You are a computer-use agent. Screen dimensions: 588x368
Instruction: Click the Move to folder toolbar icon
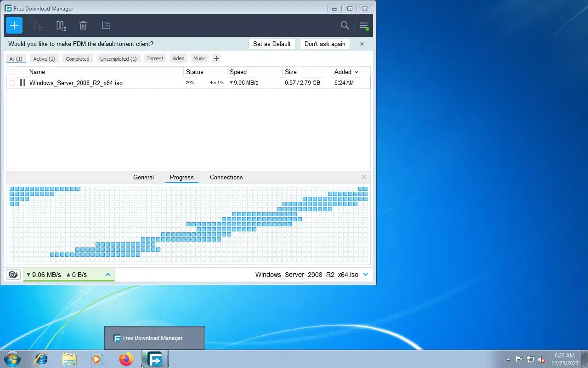(x=106, y=26)
